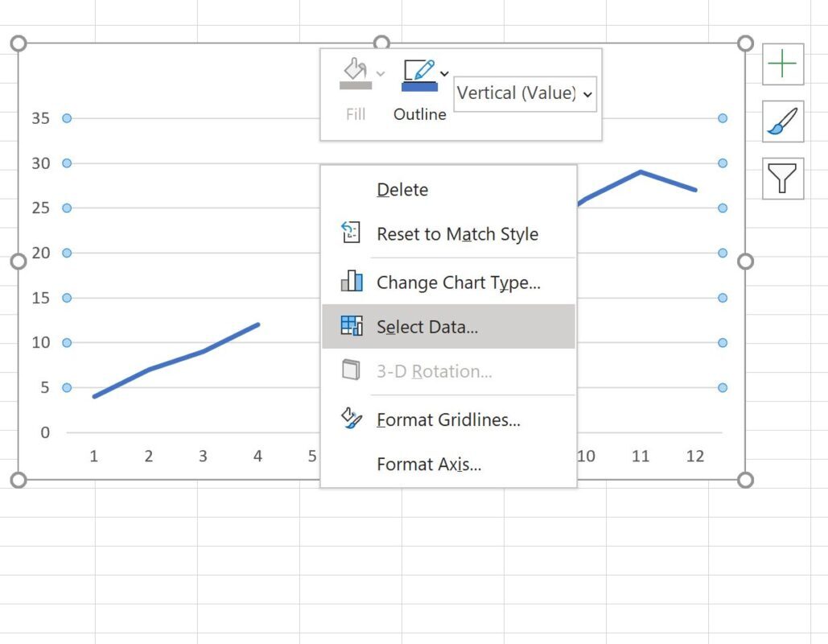Click the Outline pen icon
Image resolution: width=828 pixels, height=644 pixels.
click(x=418, y=69)
